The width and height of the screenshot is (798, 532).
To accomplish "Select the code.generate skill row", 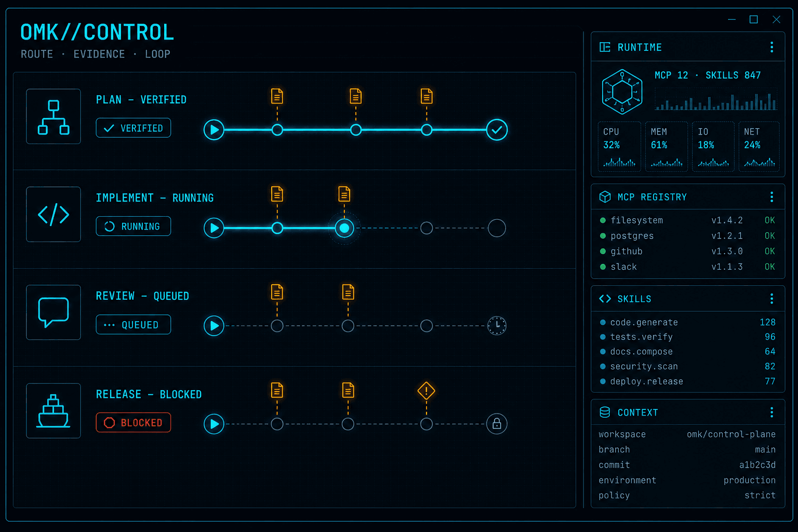I will (688, 322).
